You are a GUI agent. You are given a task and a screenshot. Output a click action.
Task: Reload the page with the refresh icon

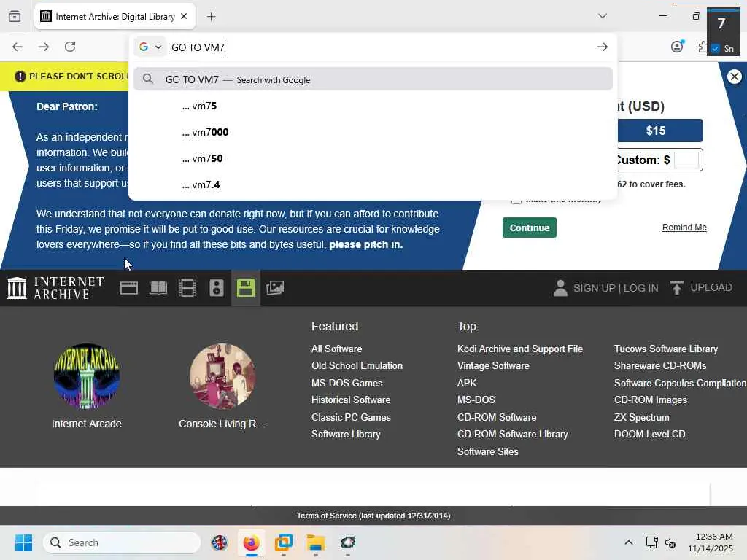[x=70, y=47]
